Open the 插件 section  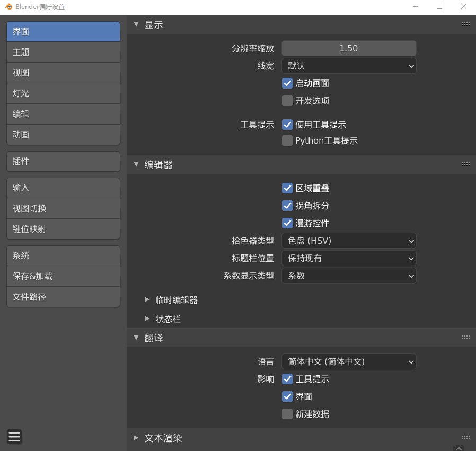point(64,162)
